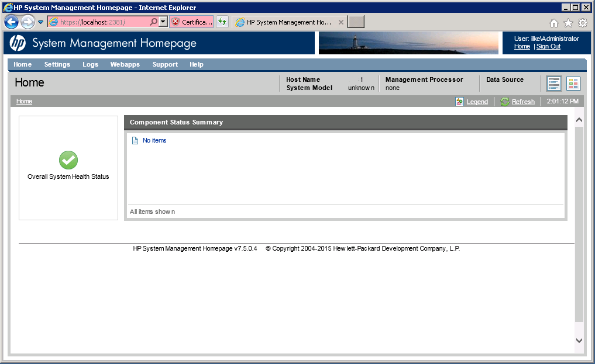Open the Settings menu

click(x=57, y=64)
